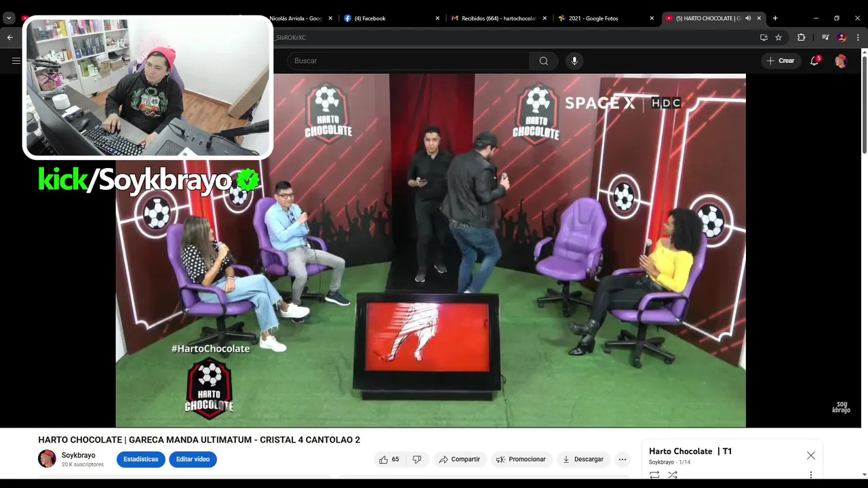Click the Harto Chocolate | T1 playlist title

click(x=690, y=451)
